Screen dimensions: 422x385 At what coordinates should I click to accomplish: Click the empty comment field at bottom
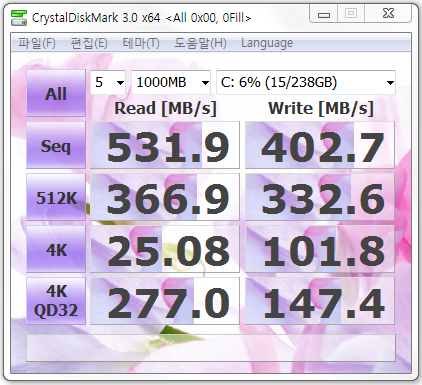click(211, 348)
